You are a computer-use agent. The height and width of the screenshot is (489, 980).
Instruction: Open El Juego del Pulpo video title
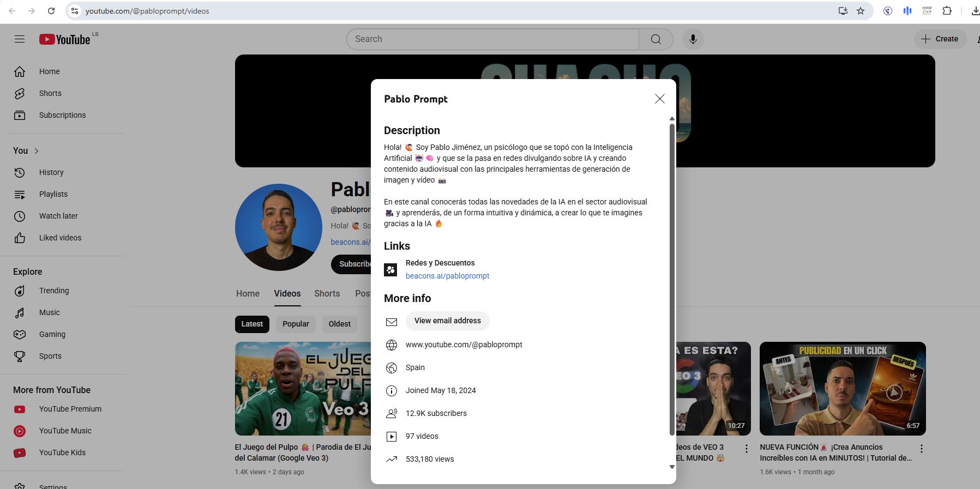(x=303, y=452)
